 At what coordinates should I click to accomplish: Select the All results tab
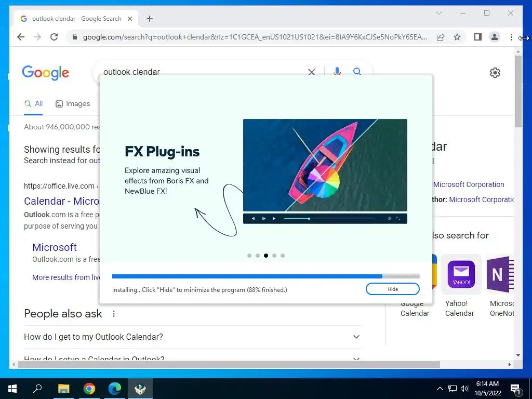click(33, 104)
